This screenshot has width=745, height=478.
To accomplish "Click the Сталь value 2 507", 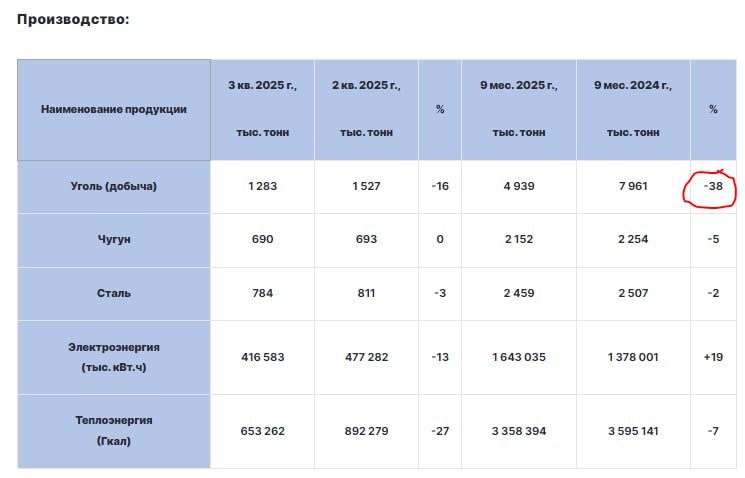I will click(x=633, y=293).
